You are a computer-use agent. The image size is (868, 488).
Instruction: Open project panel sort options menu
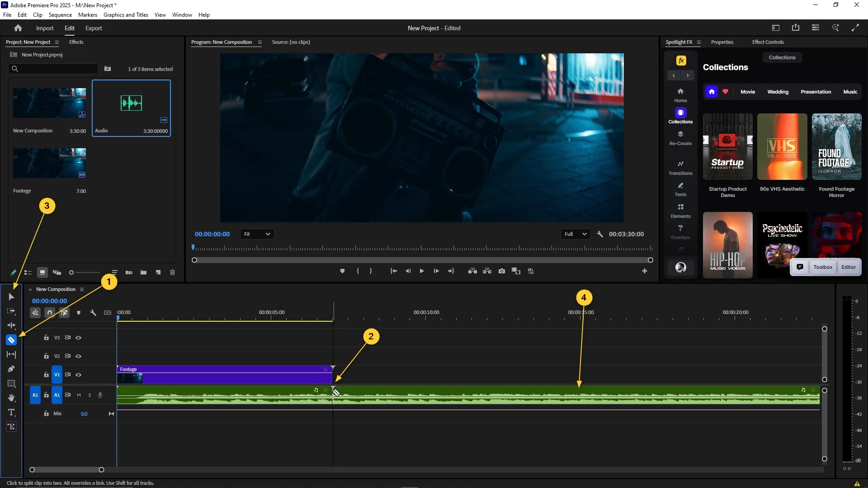[114, 272]
